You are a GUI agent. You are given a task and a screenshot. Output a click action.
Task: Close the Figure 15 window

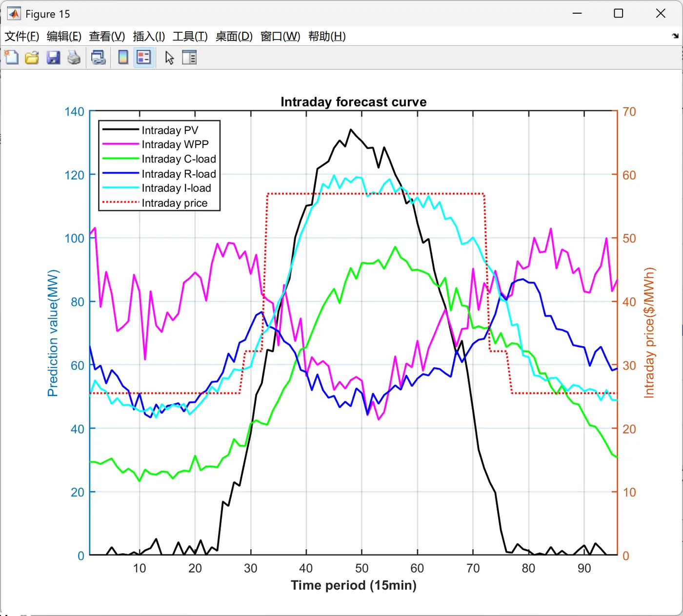tap(661, 14)
